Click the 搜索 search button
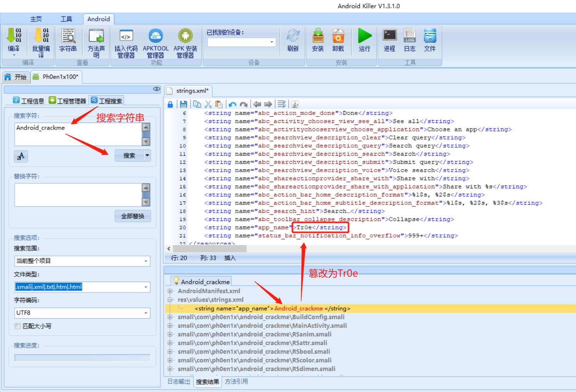This screenshot has width=576, height=392. point(129,155)
